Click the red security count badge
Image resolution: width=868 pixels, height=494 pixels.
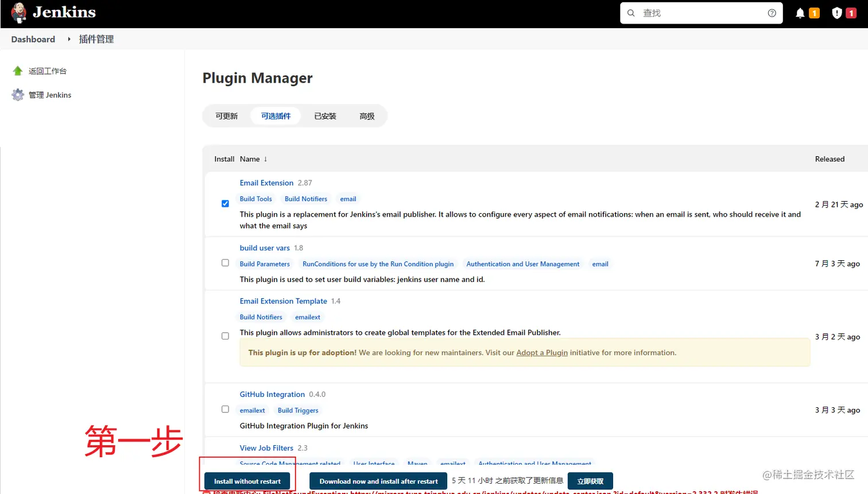coord(851,13)
